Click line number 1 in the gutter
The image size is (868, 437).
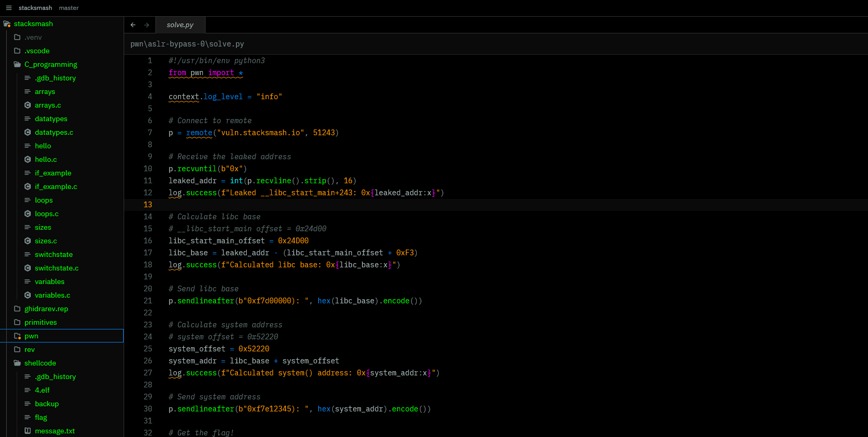(x=150, y=61)
